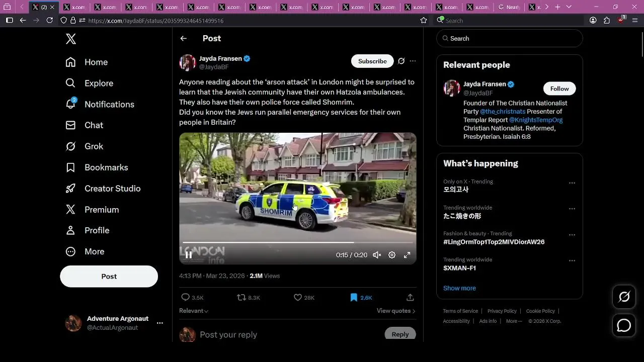
Task: Open the browser extensions icon
Action: click(x=607, y=20)
